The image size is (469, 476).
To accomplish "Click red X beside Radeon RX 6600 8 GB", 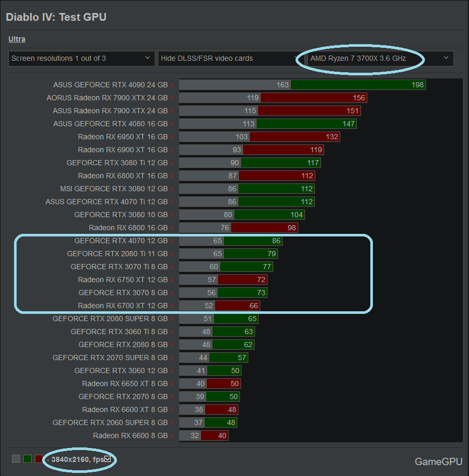I will tap(172, 436).
